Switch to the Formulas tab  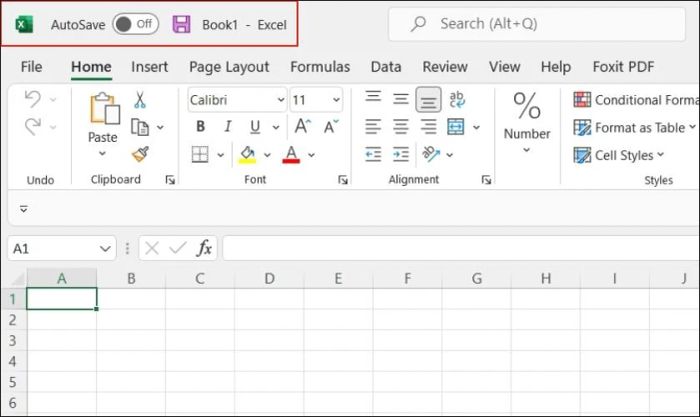tap(320, 67)
